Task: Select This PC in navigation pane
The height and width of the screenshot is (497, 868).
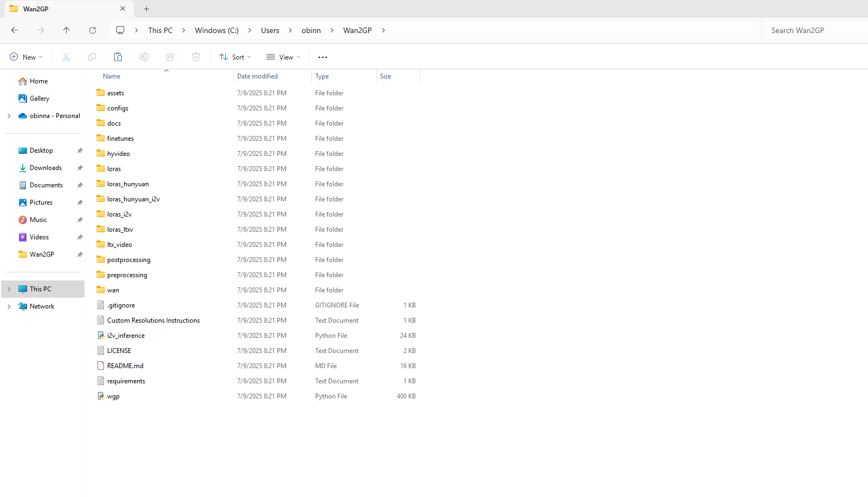Action: coord(43,289)
